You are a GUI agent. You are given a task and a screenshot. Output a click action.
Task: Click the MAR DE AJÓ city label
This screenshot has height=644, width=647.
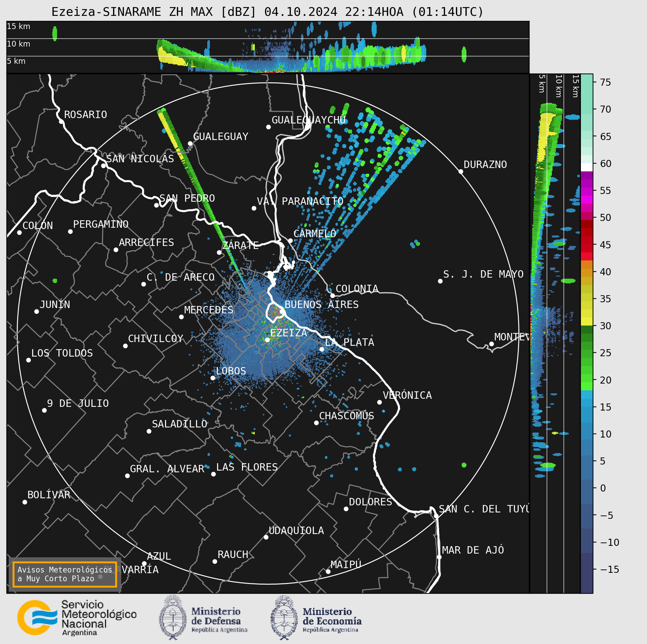pos(473,550)
